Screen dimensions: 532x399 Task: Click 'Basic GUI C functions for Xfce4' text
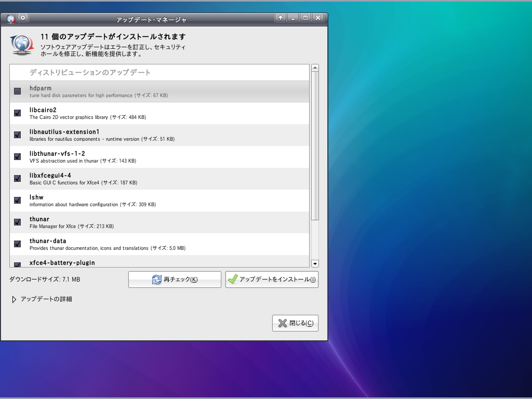pos(64,183)
